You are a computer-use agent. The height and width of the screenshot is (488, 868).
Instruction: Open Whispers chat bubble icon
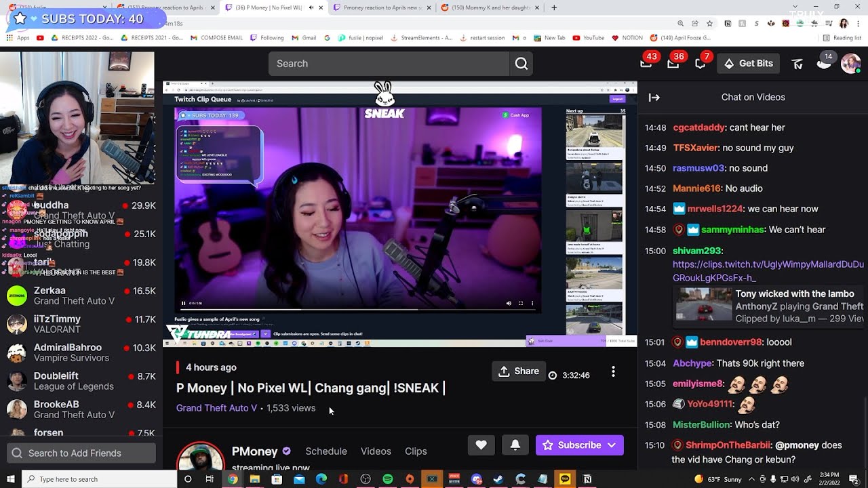(x=701, y=63)
